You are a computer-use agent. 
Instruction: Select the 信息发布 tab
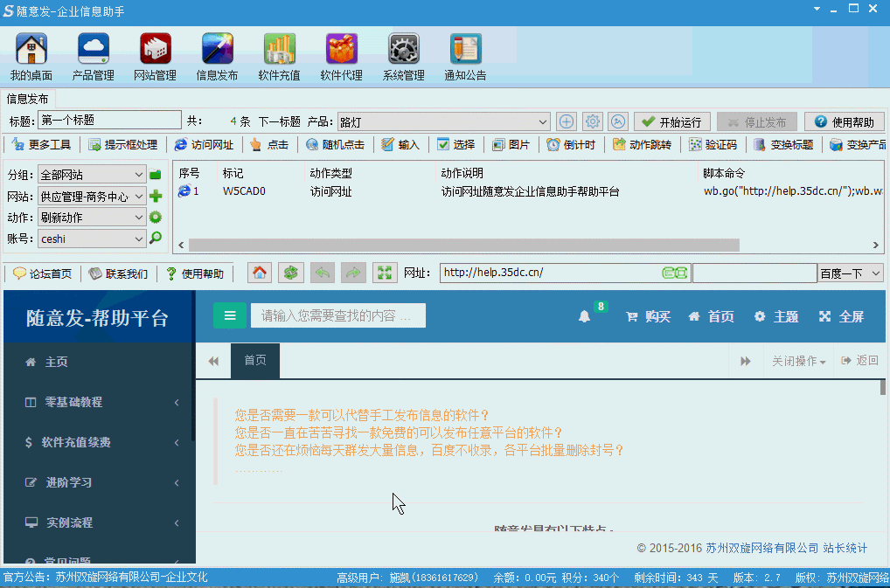[27, 99]
